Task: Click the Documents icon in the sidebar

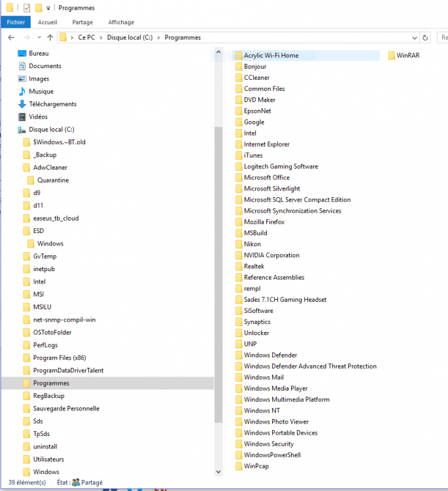Action: pos(22,66)
